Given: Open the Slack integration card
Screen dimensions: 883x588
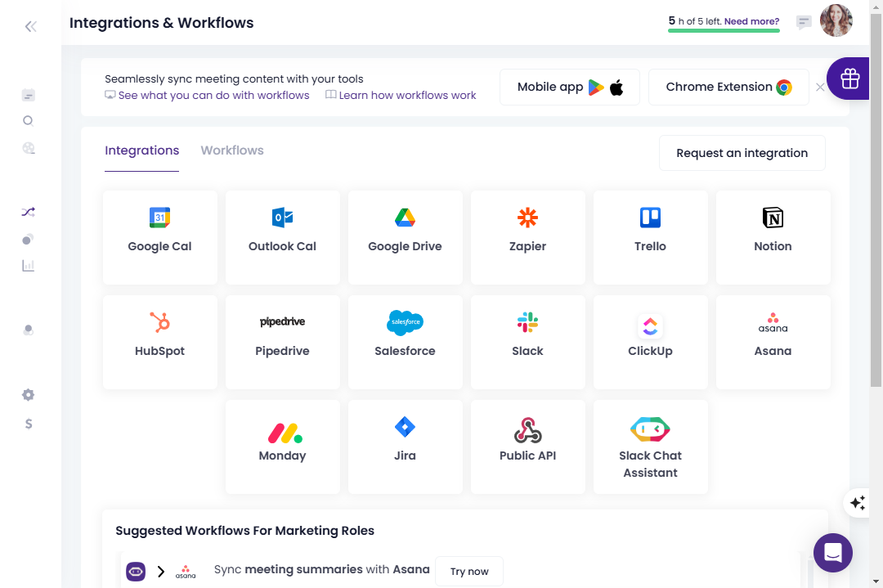Looking at the screenshot, I should click(528, 342).
